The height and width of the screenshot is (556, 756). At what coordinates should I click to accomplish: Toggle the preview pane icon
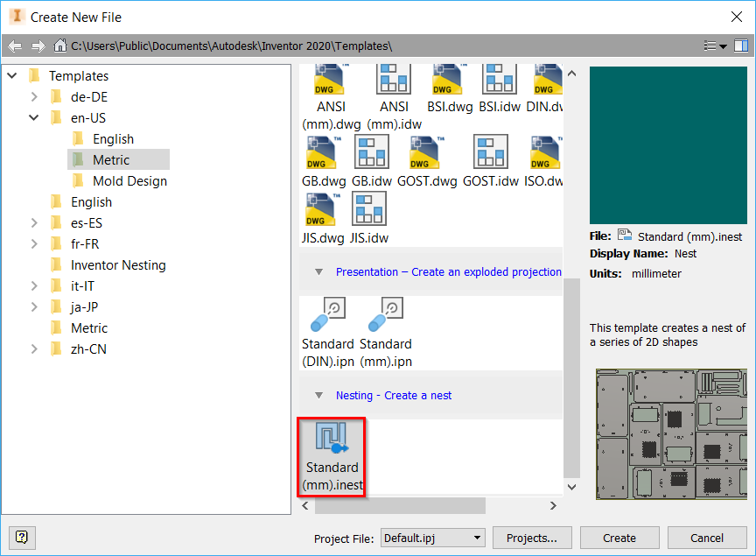click(740, 46)
